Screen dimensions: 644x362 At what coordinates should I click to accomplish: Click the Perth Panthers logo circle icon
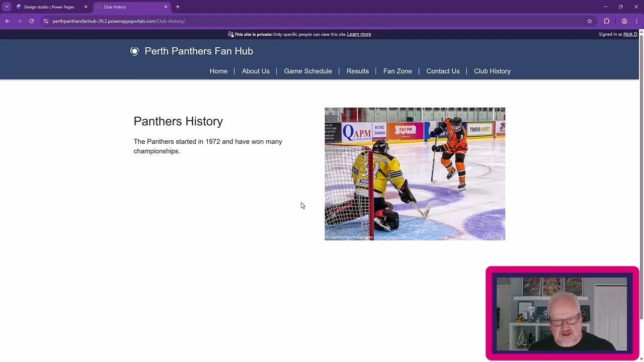[x=134, y=51]
